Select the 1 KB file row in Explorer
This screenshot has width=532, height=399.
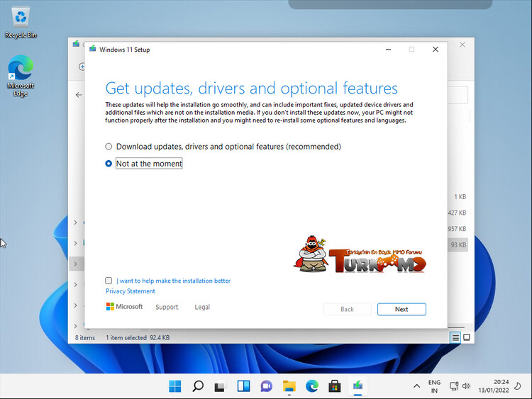[x=460, y=196]
